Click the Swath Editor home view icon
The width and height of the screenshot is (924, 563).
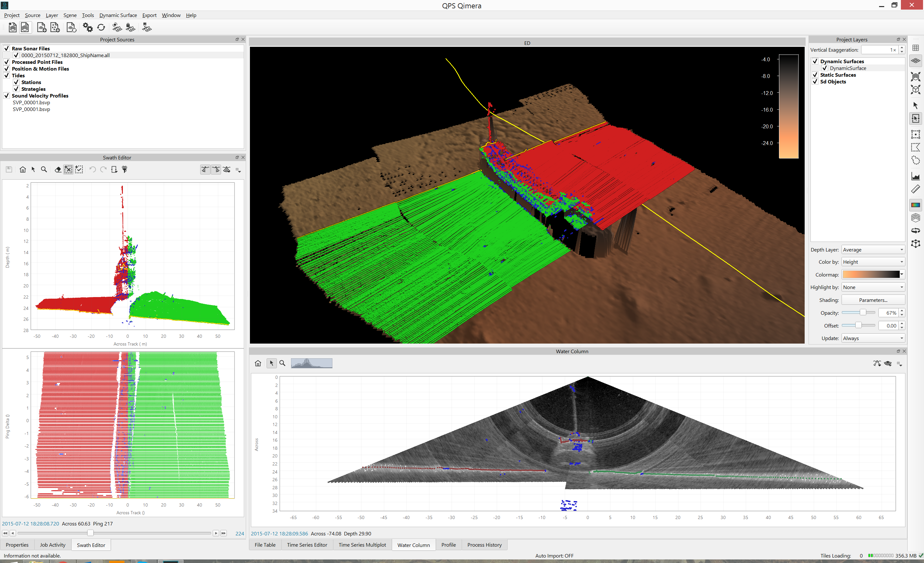pyautogui.click(x=22, y=169)
